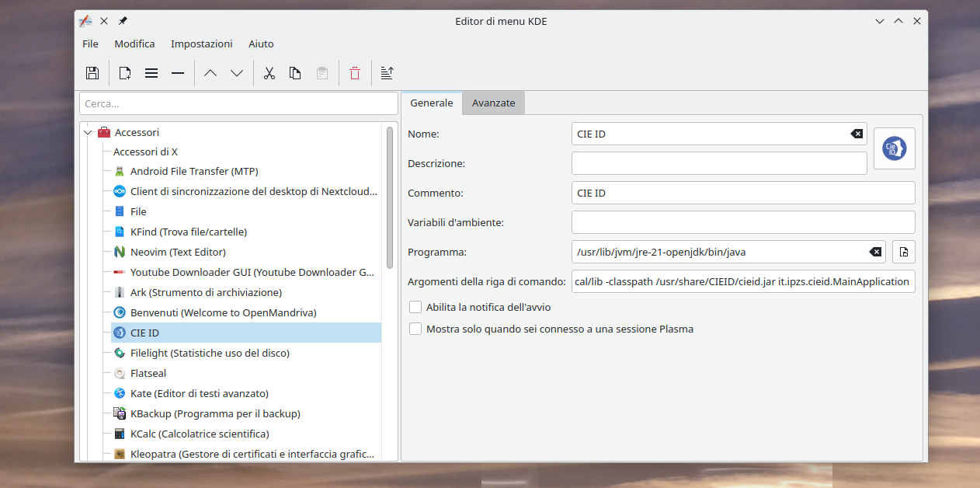Viewport: 980px width, 488px height.
Task: Click the Sort toolbar icon
Action: click(387, 73)
